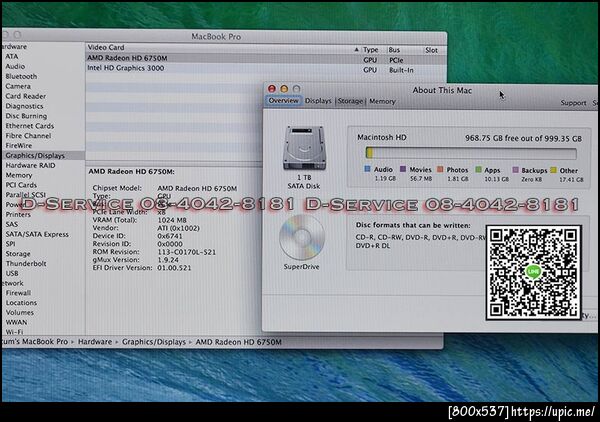
Task: Click Graphics/Displays in the bottom path bar
Action: pyautogui.click(x=154, y=342)
